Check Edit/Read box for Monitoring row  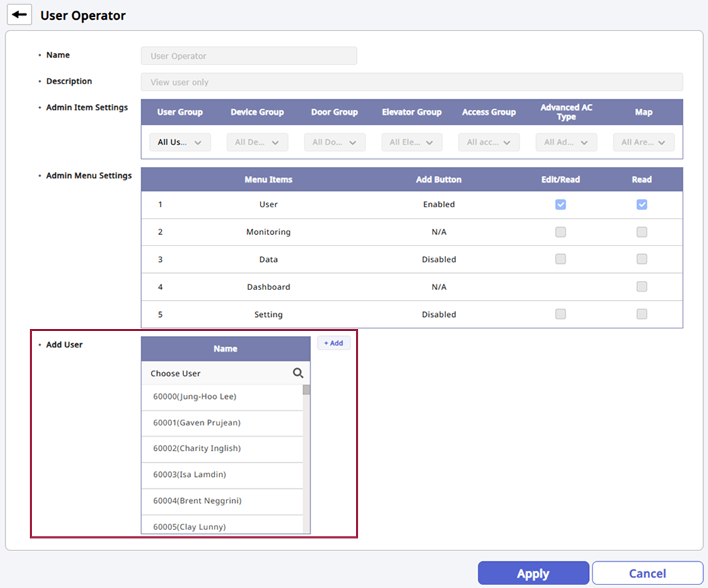tap(560, 232)
